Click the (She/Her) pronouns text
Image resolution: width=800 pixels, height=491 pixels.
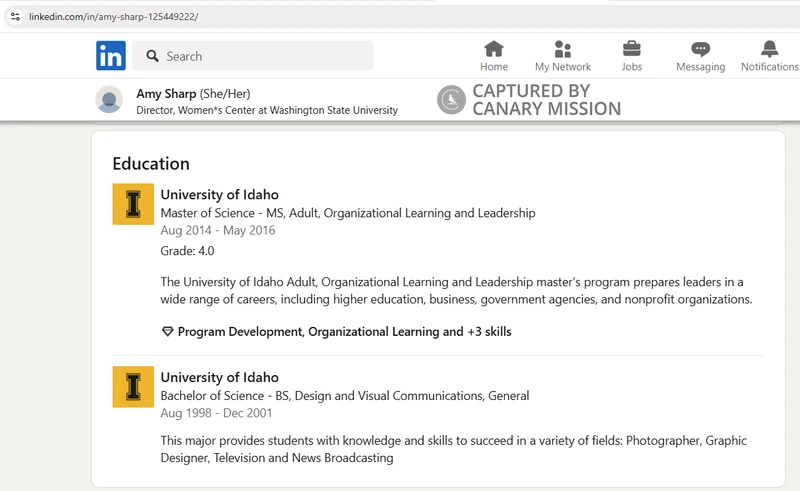pyautogui.click(x=224, y=94)
